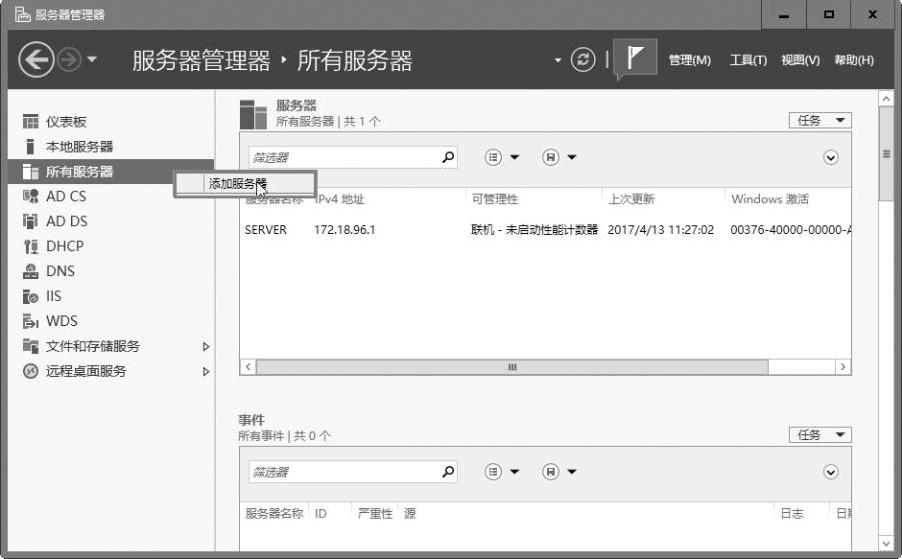The image size is (902, 559).
Task: Open the 帮助(H) menu
Action: coord(854,60)
